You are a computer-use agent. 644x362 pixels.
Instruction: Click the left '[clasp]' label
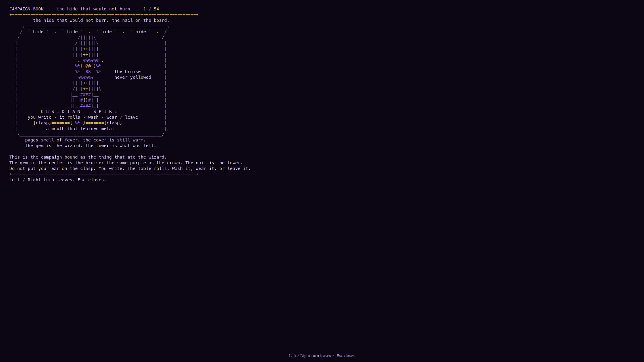pyautogui.click(x=42, y=123)
